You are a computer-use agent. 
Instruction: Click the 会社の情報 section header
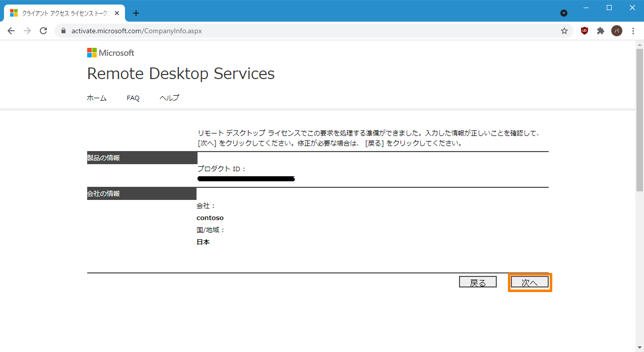[142, 193]
